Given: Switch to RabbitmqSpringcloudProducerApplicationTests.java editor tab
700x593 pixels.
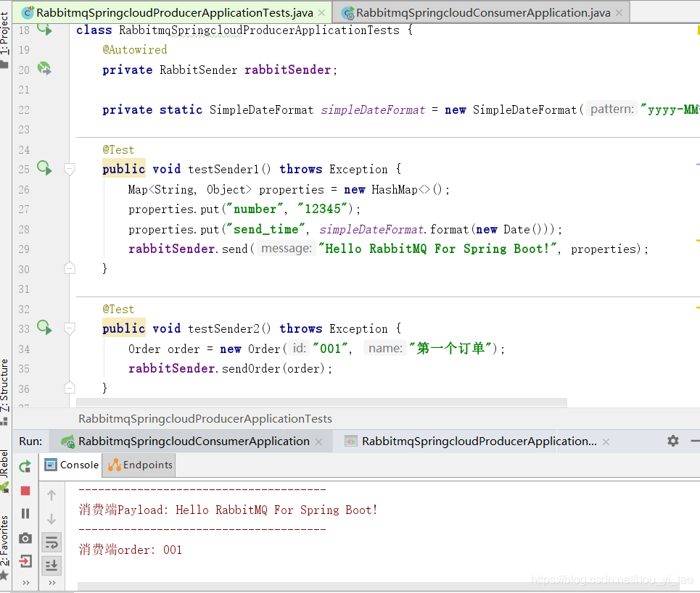Looking at the screenshot, I should pyautogui.click(x=174, y=13).
